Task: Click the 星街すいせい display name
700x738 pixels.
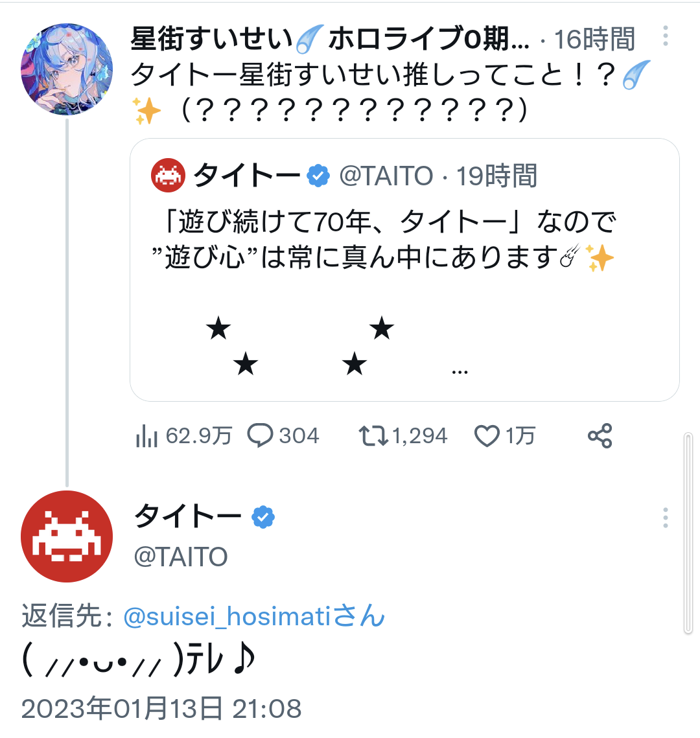Action: tap(211, 40)
